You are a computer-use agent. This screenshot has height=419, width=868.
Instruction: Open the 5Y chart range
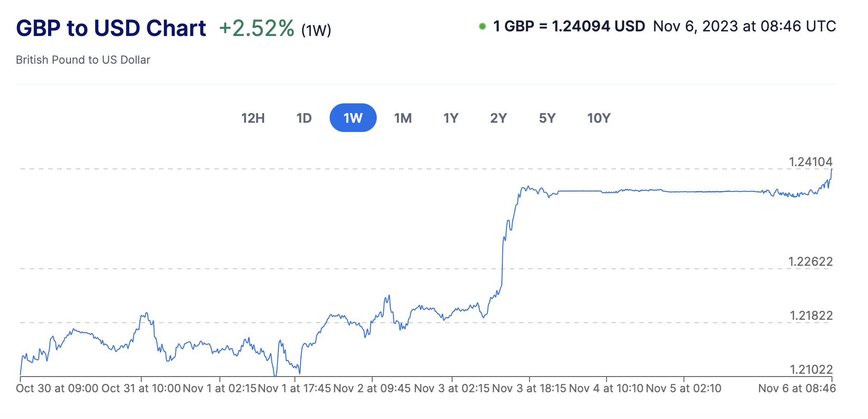pyautogui.click(x=547, y=118)
